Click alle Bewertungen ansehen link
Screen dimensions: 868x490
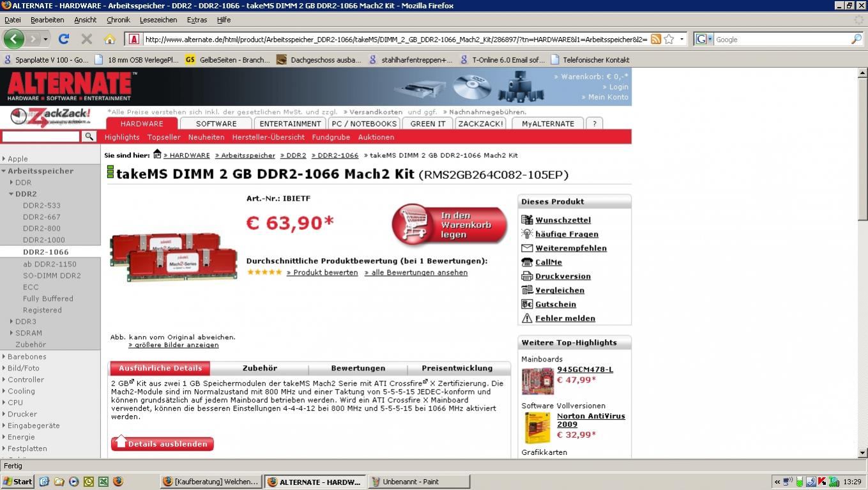tap(416, 272)
